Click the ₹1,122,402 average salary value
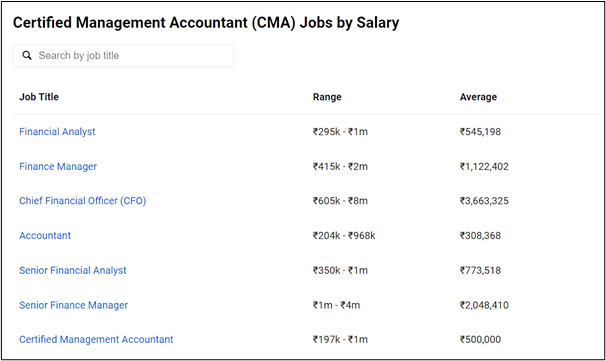 (x=484, y=167)
